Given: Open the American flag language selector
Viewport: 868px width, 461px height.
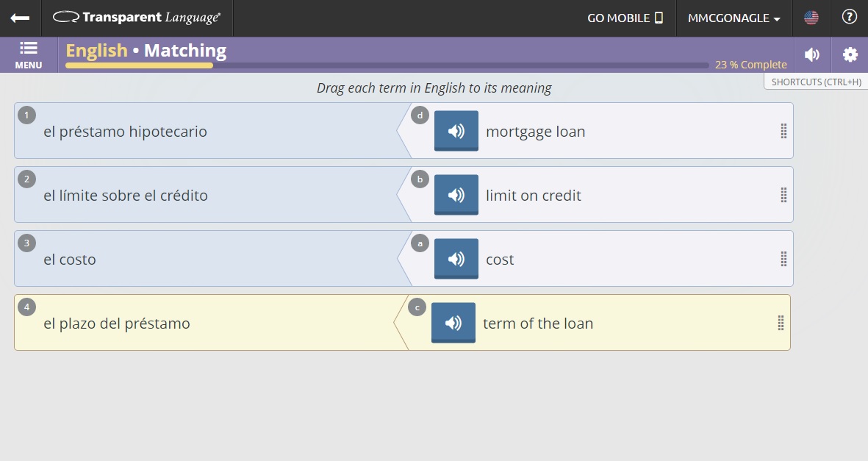Looking at the screenshot, I should click(811, 18).
